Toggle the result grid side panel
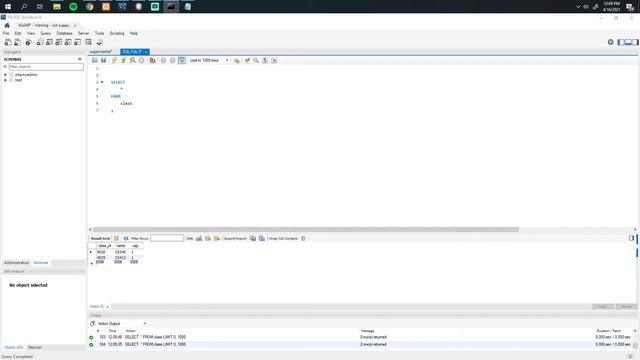Viewport: 640px width, 360px height. point(631,238)
